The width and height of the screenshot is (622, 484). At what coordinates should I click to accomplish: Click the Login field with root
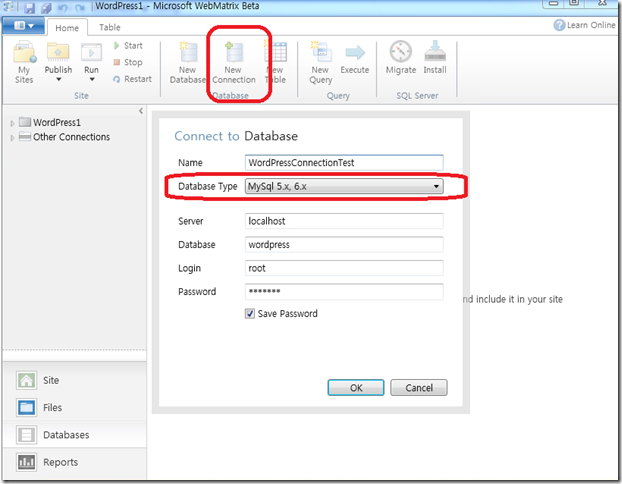click(344, 268)
